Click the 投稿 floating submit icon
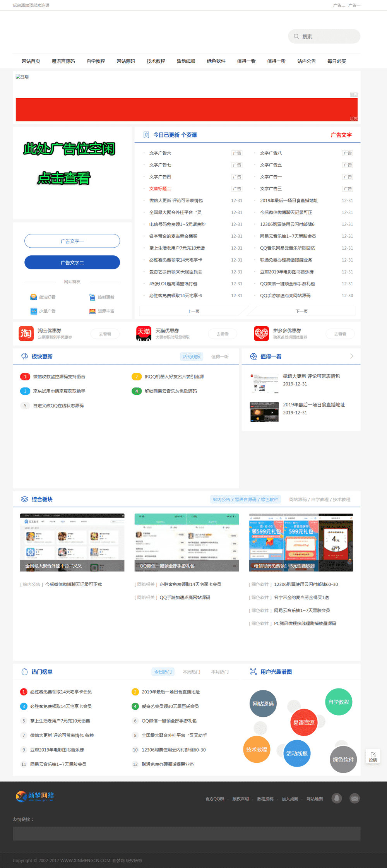387x868 pixels. coord(373,757)
